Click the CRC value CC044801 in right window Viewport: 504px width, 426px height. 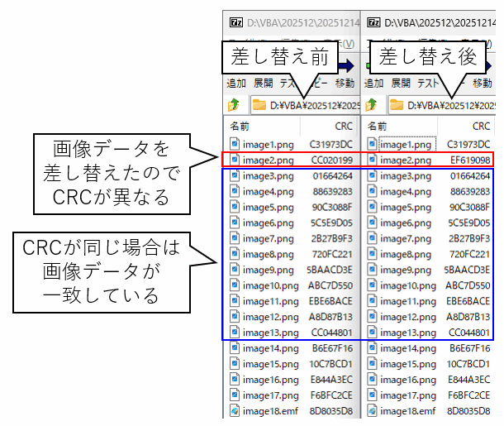coord(469,332)
